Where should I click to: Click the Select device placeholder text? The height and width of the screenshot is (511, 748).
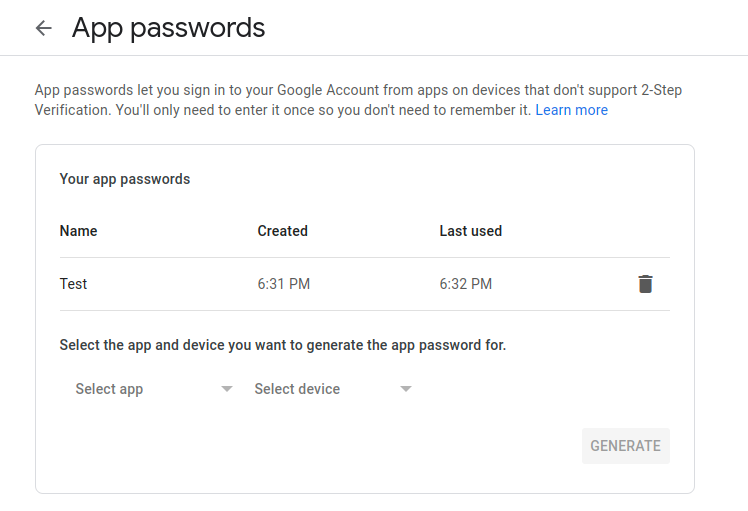point(297,389)
